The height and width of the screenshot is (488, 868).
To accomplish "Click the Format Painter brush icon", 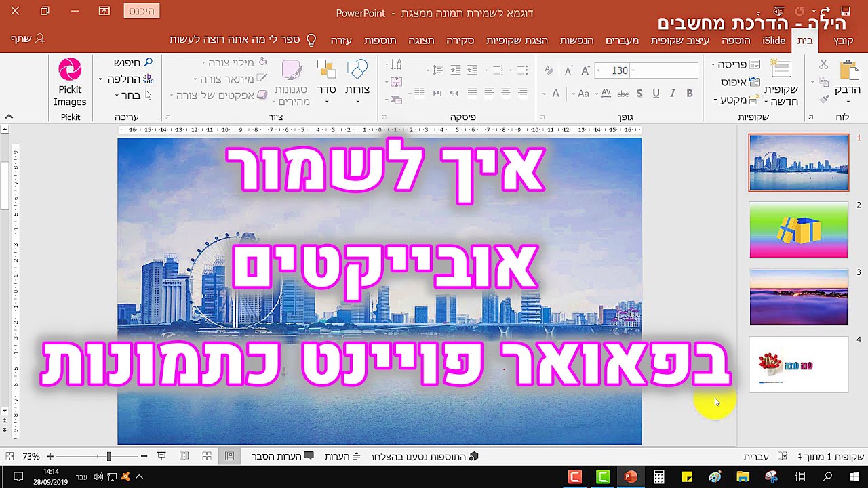I will (x=823, y=98).
